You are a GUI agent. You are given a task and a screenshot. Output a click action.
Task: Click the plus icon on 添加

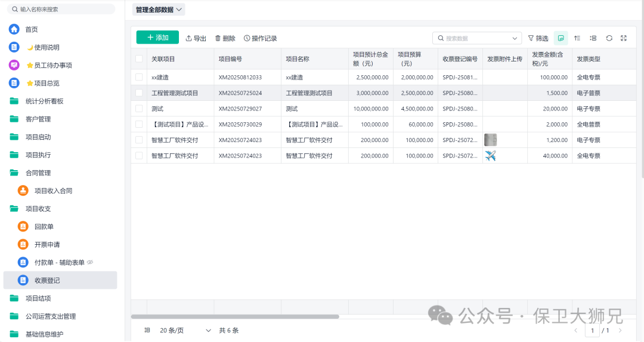click(150, 38)
